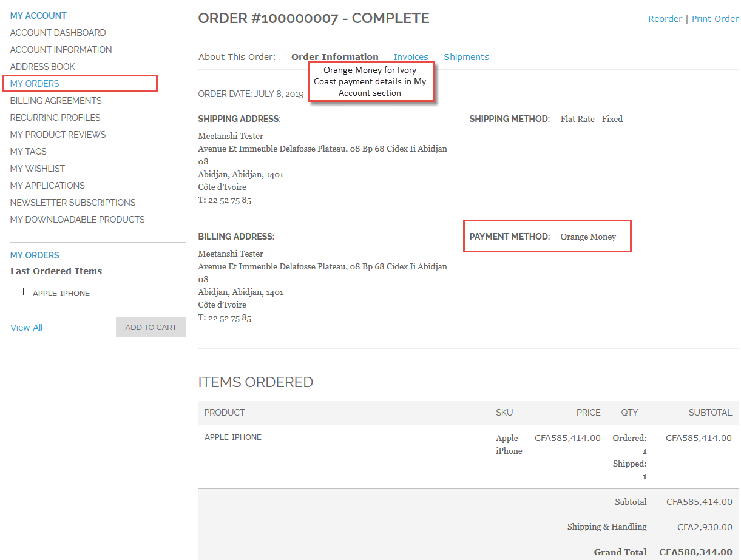Viewport: 741px width, 560px height.
Task: Open Account Information settings
Action: [x=60, y=49]
